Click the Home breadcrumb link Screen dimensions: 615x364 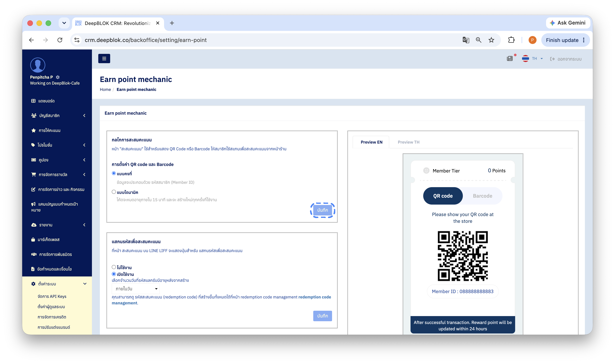[105, 90]
